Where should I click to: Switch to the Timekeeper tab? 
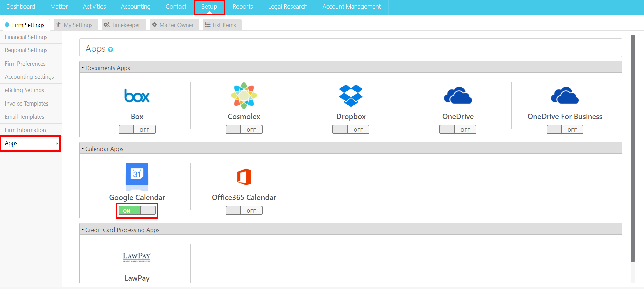coord(124,25)
